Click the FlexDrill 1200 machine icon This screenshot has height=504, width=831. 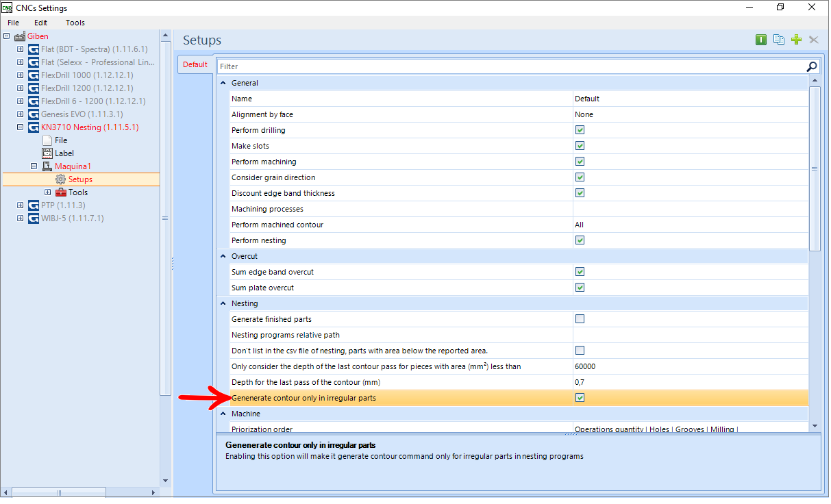34,88
